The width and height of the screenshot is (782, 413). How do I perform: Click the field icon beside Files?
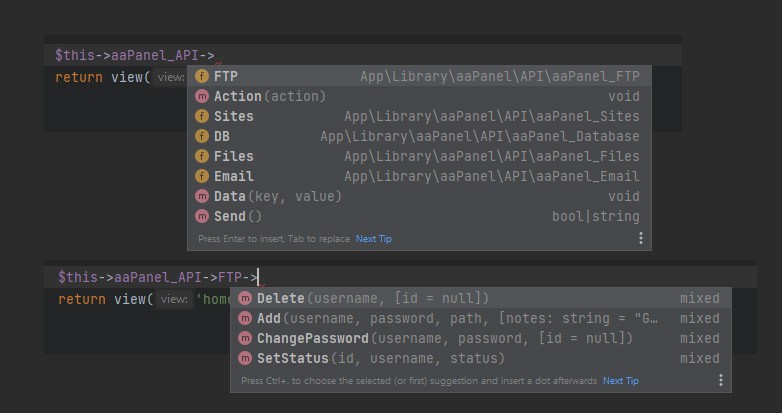pyautogui.click(x=201, y=156)
